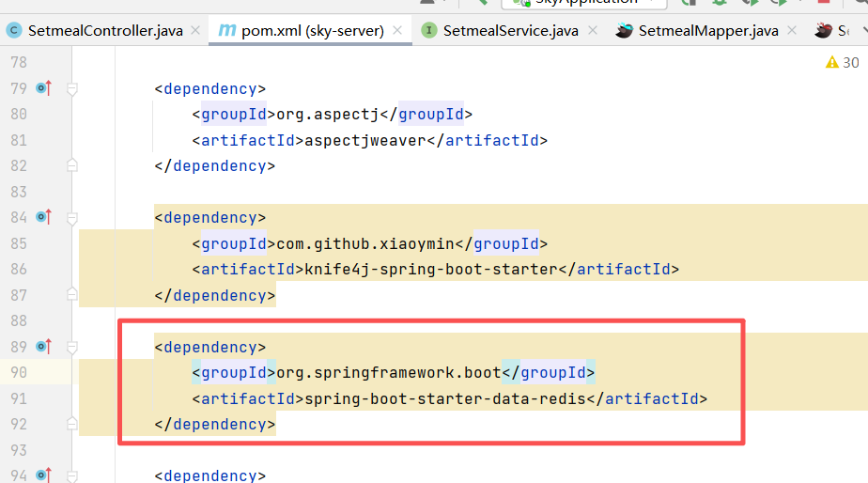Collapse the fold marker at line 92
Viewport: 868px width, 483px height.
coord(72,423)
